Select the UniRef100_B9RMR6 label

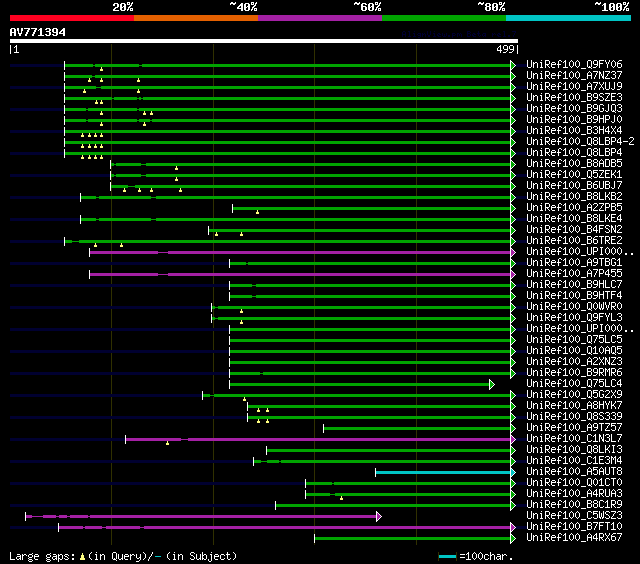tap(574, 373)
